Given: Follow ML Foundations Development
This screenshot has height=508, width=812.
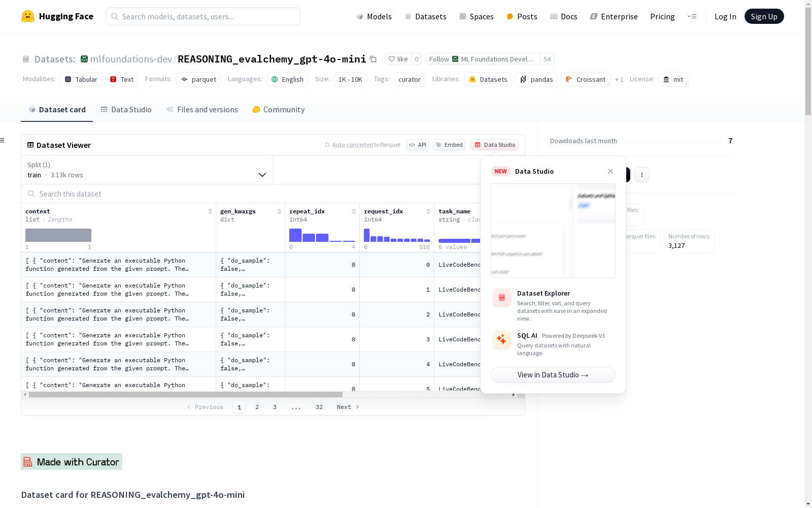Looking at the screenshot, I should tap(483, 59).
